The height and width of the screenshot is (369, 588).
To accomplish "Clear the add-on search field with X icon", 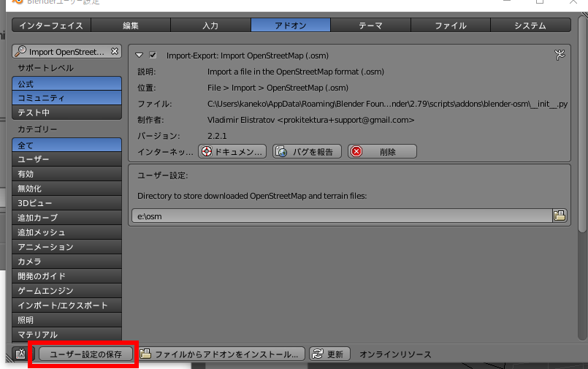I will point(115,51).
